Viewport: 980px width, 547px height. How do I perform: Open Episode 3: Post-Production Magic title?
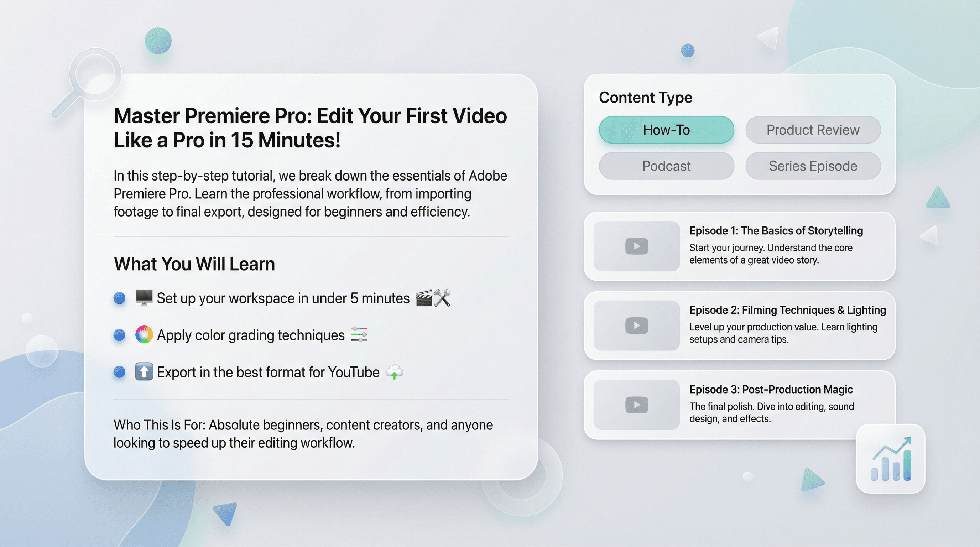click(x=771, y=390)
